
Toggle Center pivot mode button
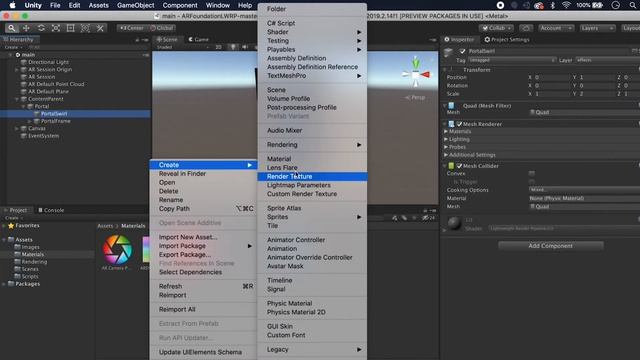(132, 28)
